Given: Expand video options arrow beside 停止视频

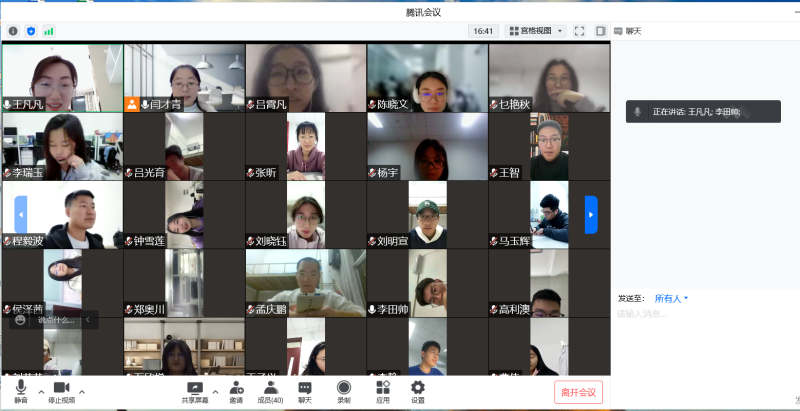Looking at the screenshot, I should [x=82, y=391].
